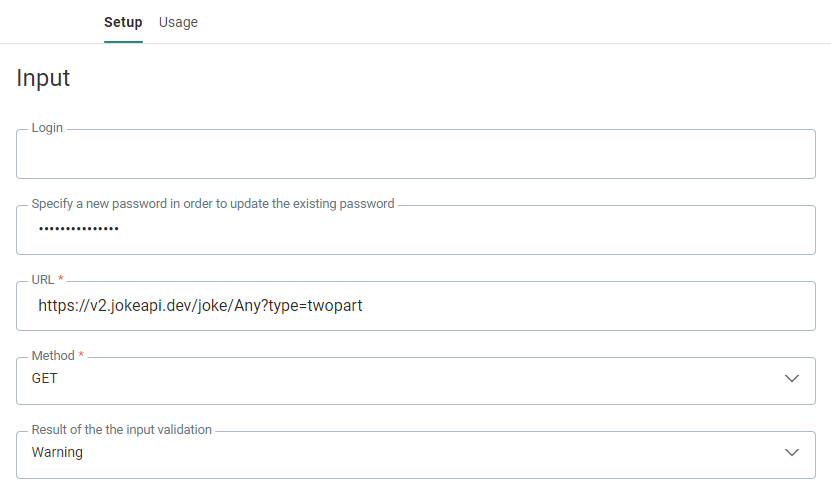Click the 'Result of the input validation' label
Screen dimensions: 831x491
pos(121,429)
